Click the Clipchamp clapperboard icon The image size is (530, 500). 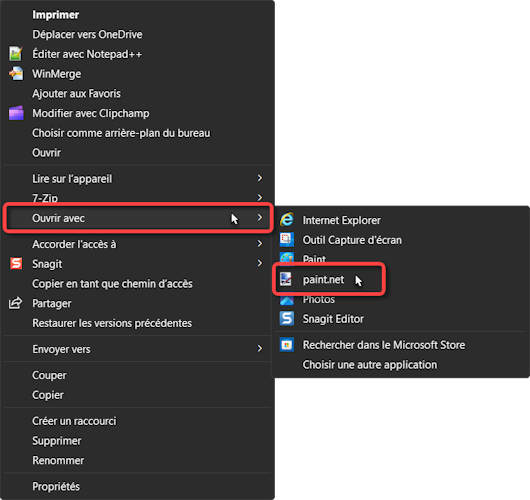(16, 113)
